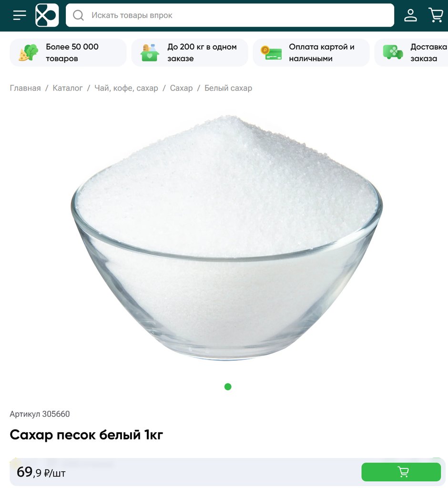Focus the search field 'Искать товары впрок'
The width and height of the screenshot is (448, 488).
pyautogui.click(x=230, y=15)
